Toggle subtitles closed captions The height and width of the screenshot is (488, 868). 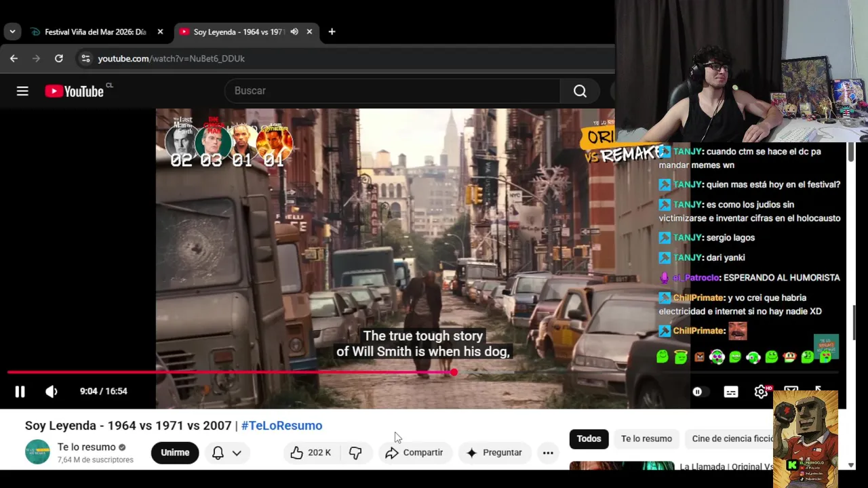click(730, 392)
